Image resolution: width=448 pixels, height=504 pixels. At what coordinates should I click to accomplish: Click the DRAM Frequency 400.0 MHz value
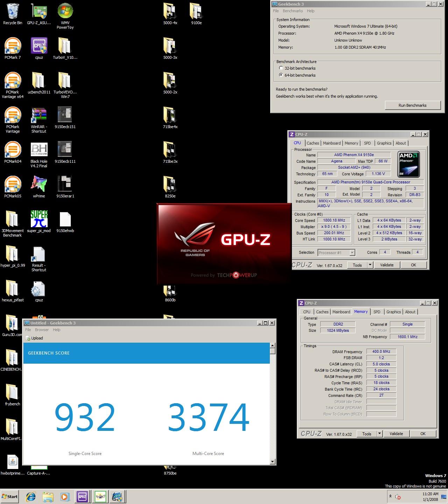click(381, 351)
